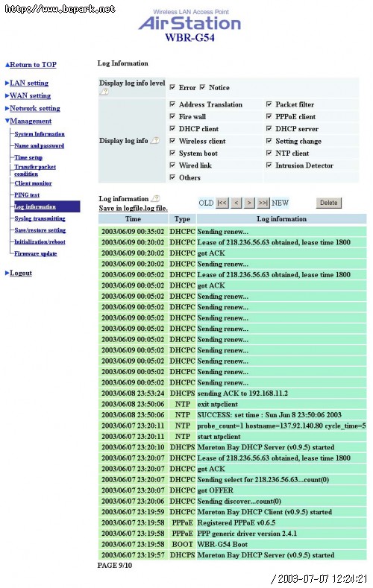Open Save/restore setting page
This screenshot has width=373, height=588.
click(40, 230)
